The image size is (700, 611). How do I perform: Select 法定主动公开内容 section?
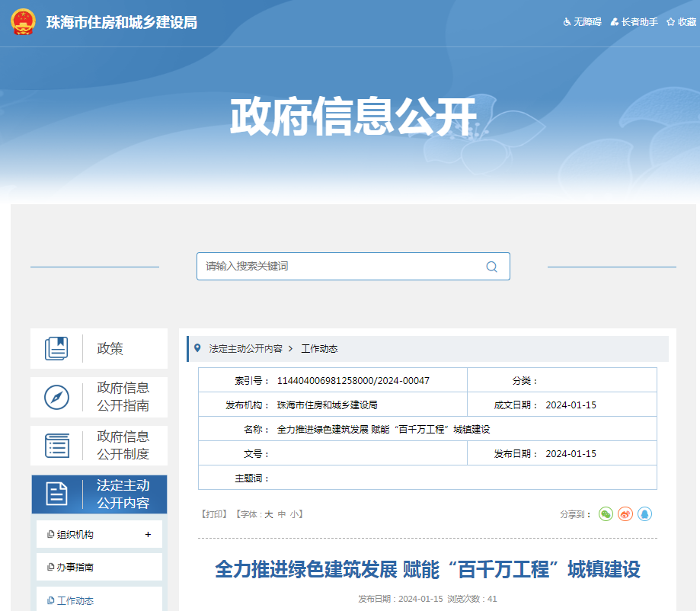99,494
